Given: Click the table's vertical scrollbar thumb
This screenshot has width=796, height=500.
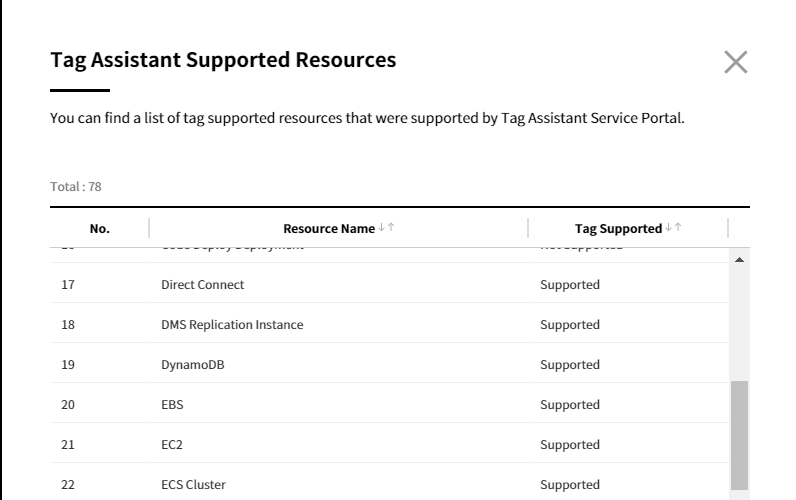Looking at the screenshot, I should (739, 435).
